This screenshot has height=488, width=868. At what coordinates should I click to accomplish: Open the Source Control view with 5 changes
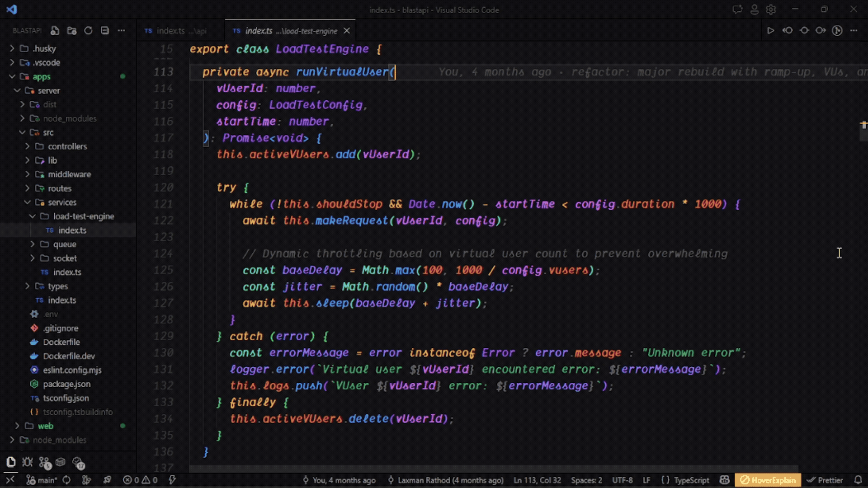coord(44,462)
